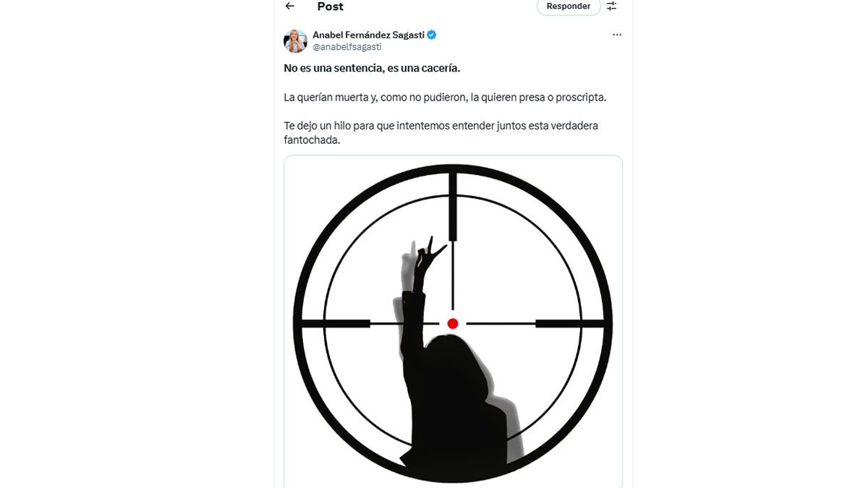Open Anabel Fernández Sagasti's profile avatar
868x488 pixels.
click(295, 41)
